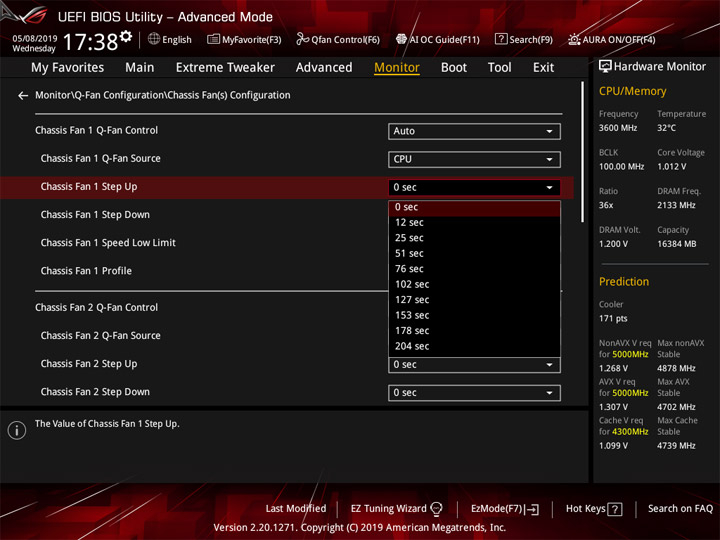This screenshot has width=720, height=540.
Task: Open the Search on FAQ link
Action: tap(680, 509)
